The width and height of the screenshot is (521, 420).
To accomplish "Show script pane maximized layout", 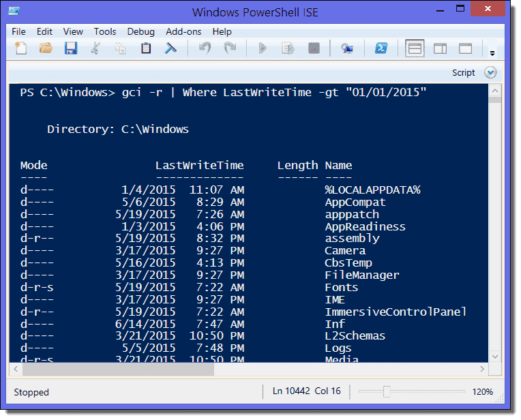I will coord(465,49).
